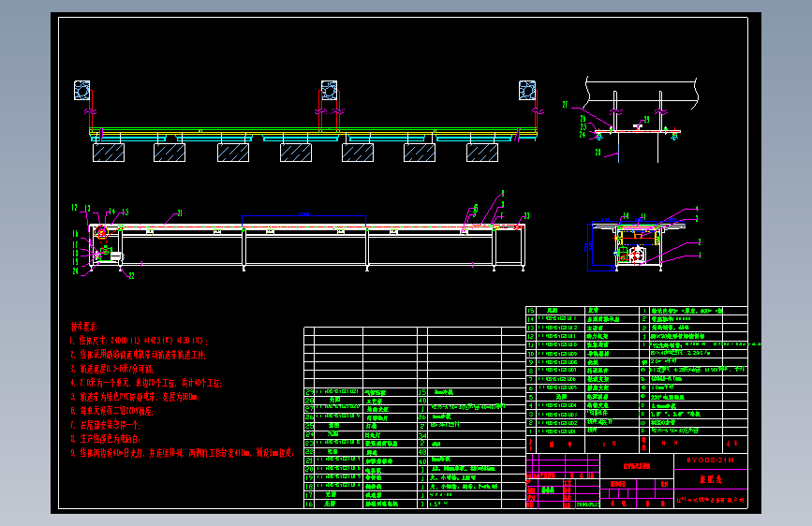Select requirement 6 about 二组220V插座
Screen dimensions: 812x526
111,411
